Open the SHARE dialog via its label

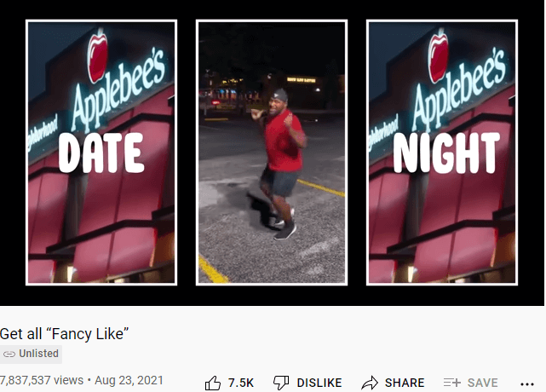point(405,383)
